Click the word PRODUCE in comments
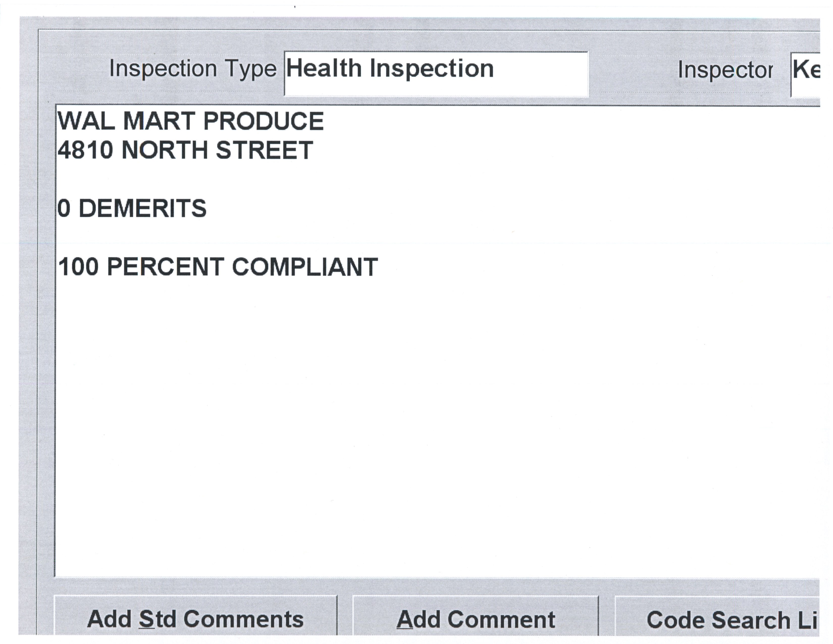 tap(264, 121)
